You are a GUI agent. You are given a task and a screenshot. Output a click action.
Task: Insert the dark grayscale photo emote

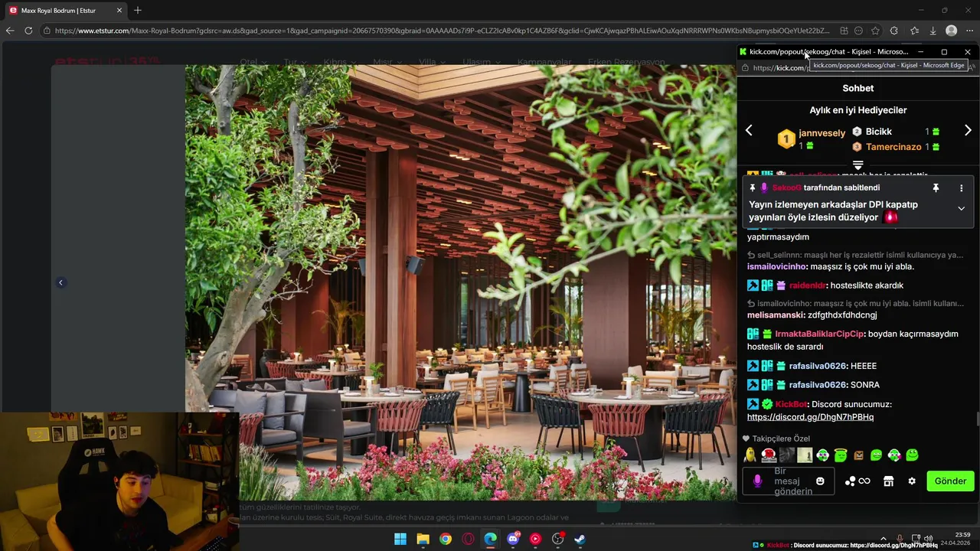point(786,455)
